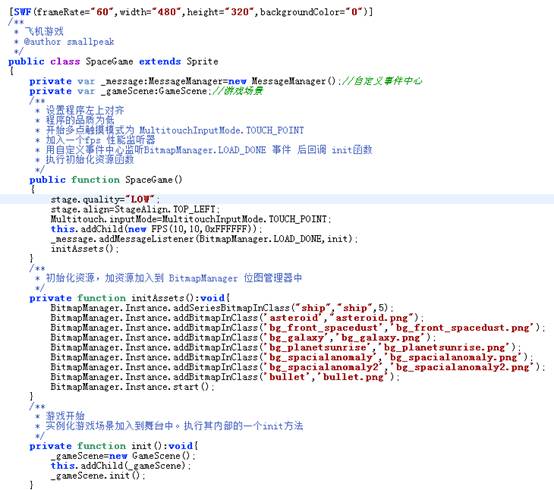Click 'private function initAssets():void{' line
The width and height of the screenshot is (554, 490).
point(130,298)
